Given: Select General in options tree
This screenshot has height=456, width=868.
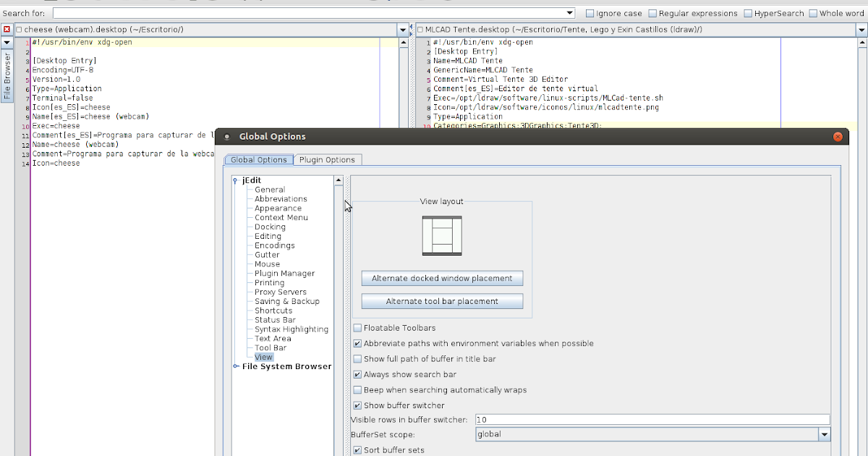Looking at the screenshot, I should [x=270, y=190].
